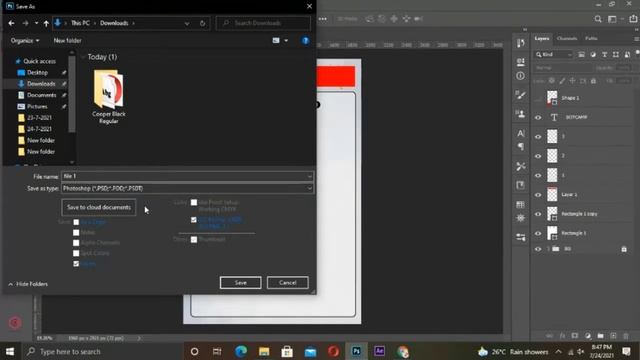Open the Organize dropdown menu
Image resolution: width=640 pixels, height=360 pixels.
25,40
